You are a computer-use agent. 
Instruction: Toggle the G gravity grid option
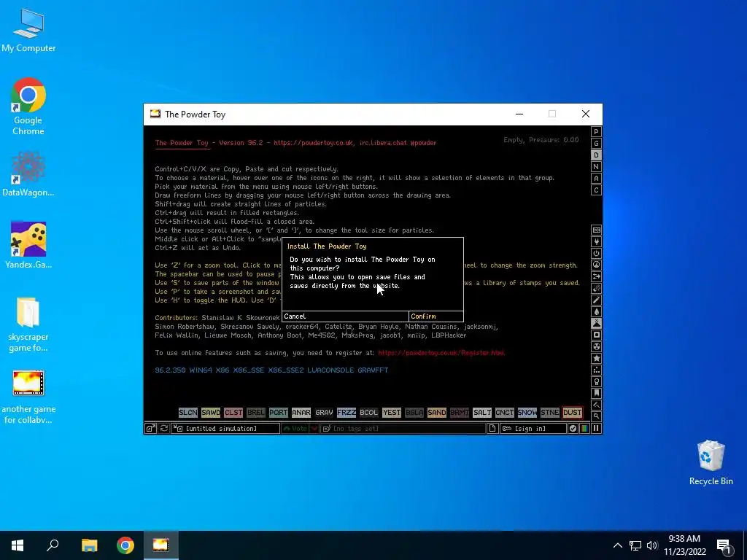597,144
